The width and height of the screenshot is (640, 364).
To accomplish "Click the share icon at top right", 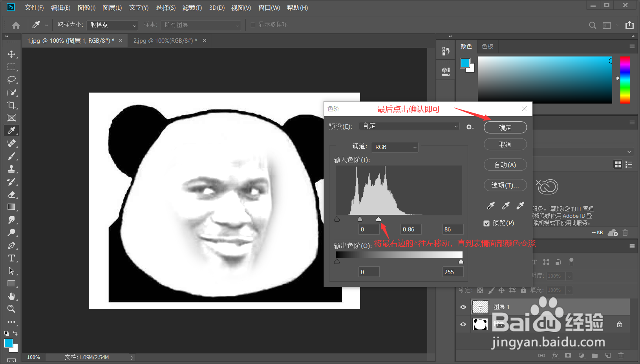I will point(629,25).
